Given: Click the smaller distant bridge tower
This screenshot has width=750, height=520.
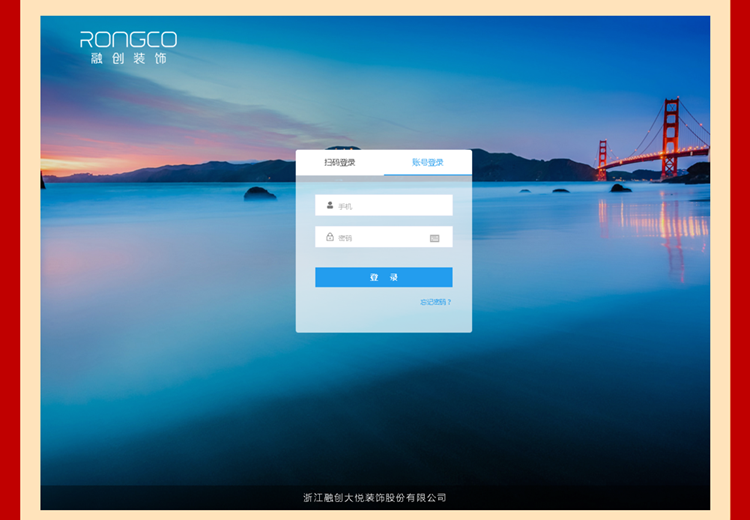Looking at the screenshot, I should coord(602,160).
